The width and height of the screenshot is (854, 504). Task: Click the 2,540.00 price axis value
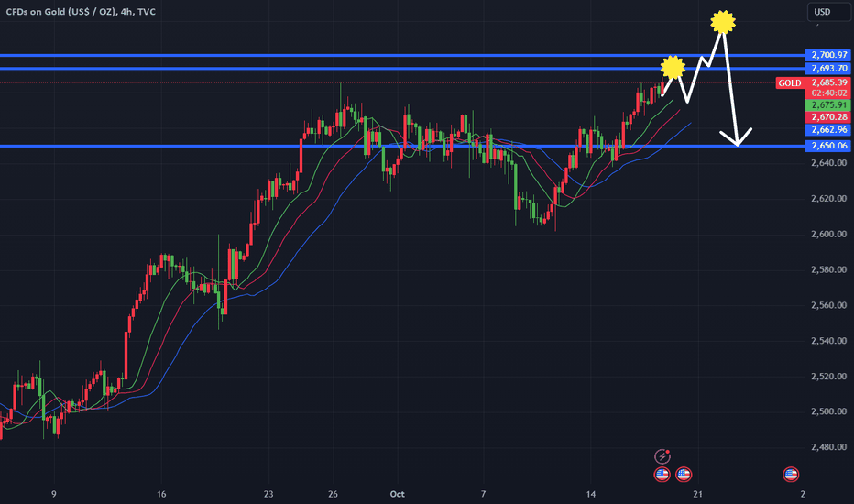828,341
